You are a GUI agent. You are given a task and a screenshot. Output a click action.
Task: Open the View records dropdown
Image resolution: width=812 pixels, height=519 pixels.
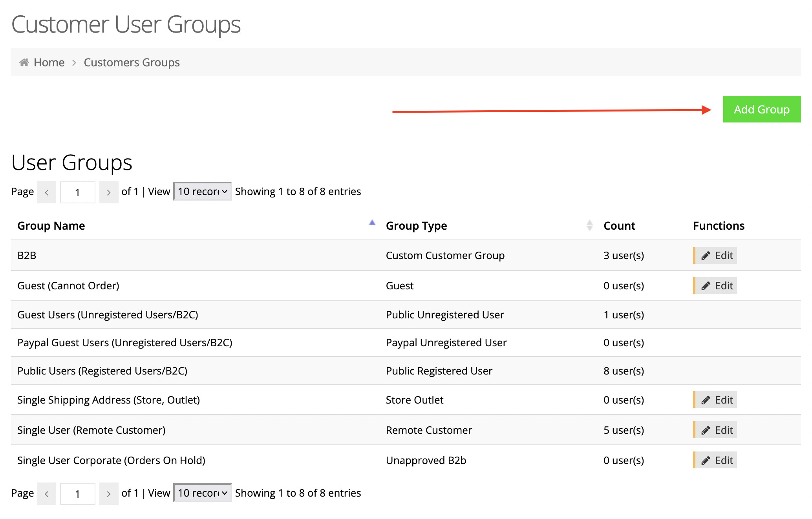[x=202, y=191]
